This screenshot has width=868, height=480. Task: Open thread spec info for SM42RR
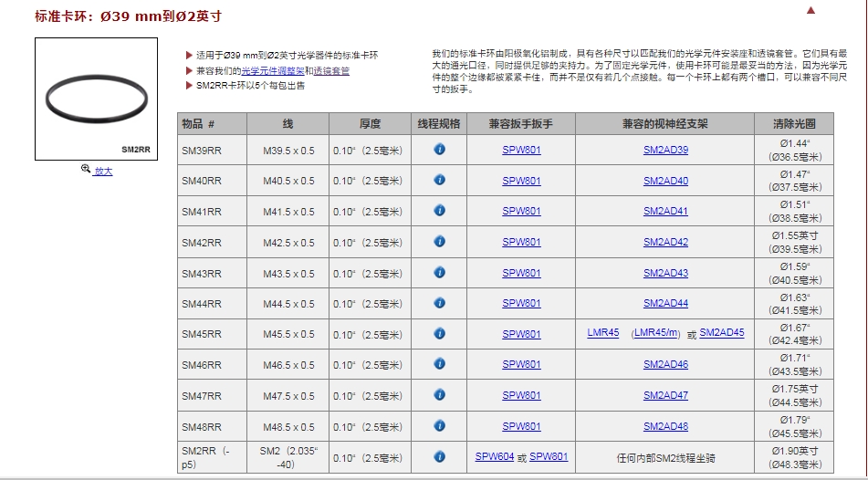440,242
